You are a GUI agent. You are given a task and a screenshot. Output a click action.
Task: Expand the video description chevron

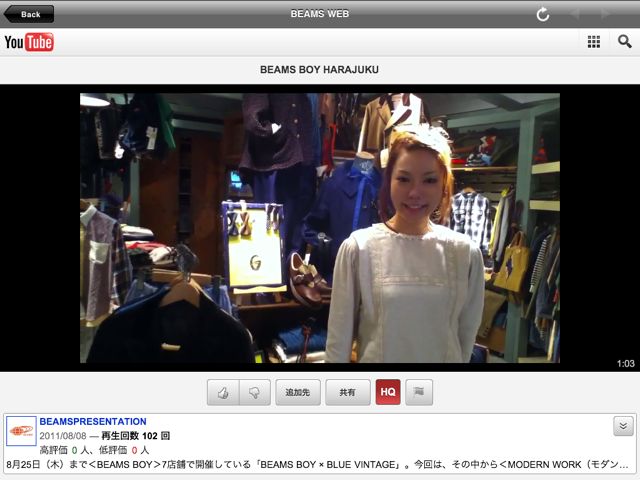(623, 426)
